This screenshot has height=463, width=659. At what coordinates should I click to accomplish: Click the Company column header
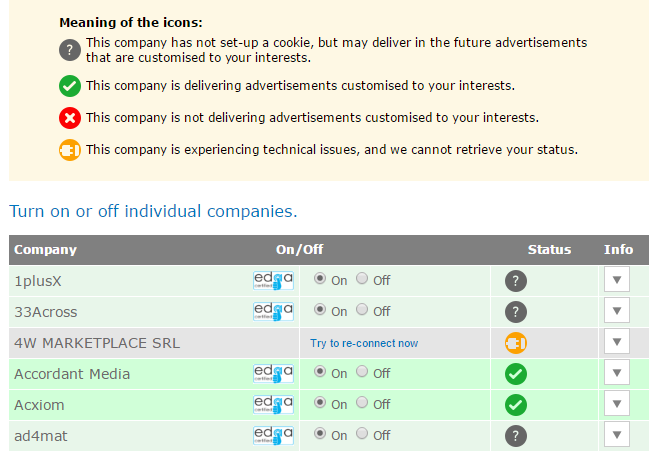45,250
